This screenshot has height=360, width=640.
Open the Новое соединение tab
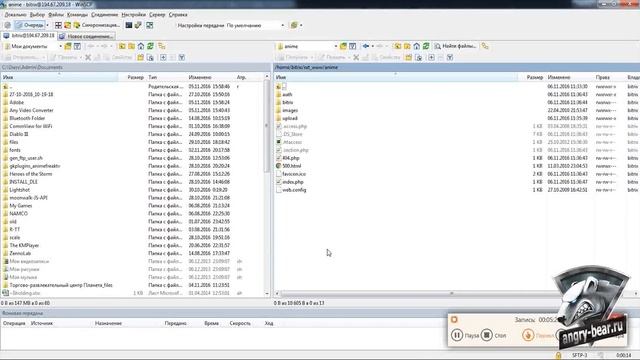point(86,36)
